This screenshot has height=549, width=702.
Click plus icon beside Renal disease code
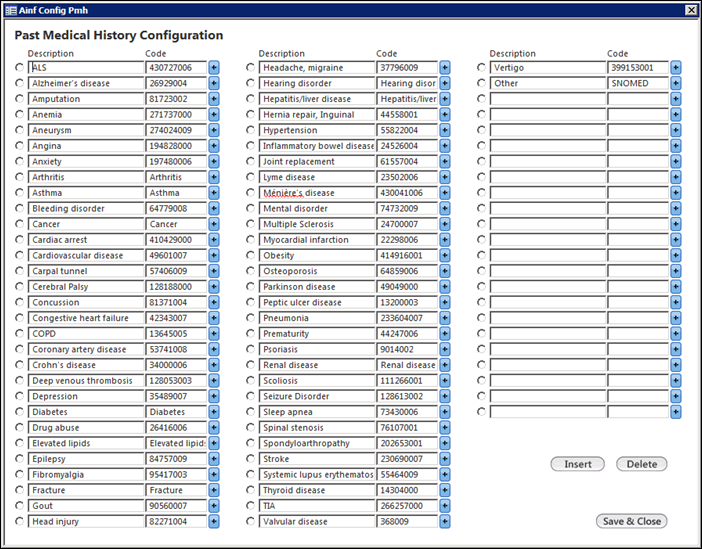pyautogui.click(x=445, y=365)
